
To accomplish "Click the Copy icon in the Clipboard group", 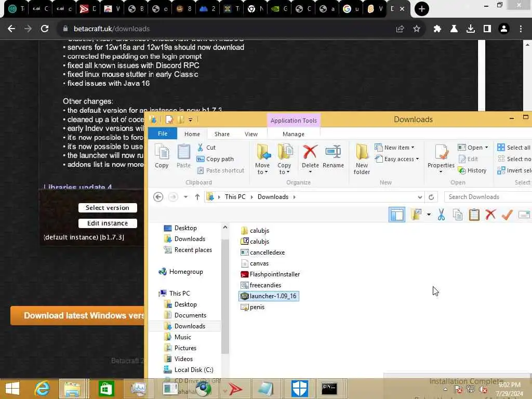I will click(x=162, y=156).
